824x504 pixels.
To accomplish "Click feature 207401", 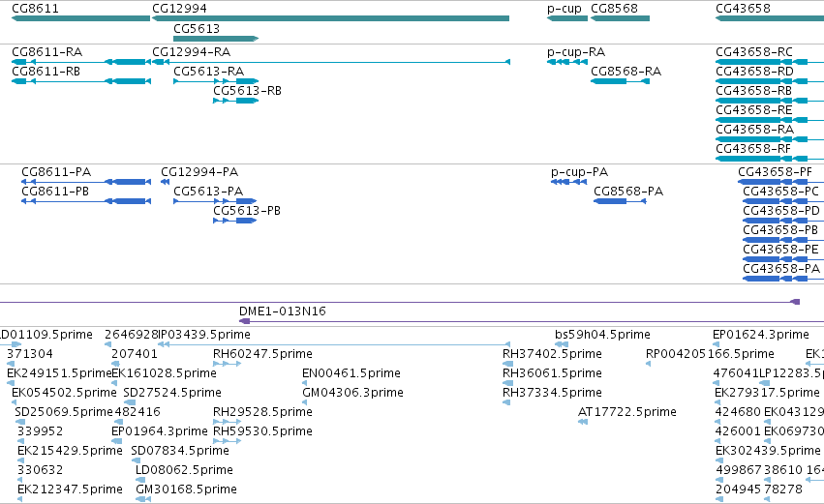I will tap(115, 364).
